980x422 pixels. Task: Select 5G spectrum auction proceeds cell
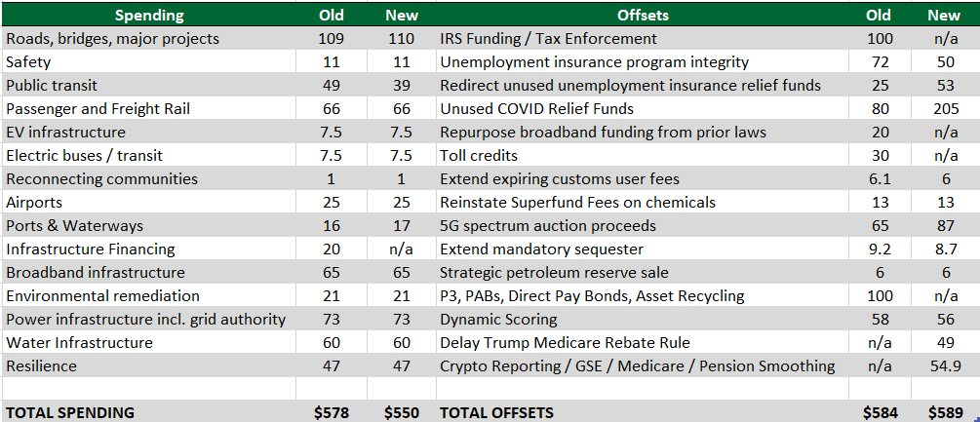643,225
